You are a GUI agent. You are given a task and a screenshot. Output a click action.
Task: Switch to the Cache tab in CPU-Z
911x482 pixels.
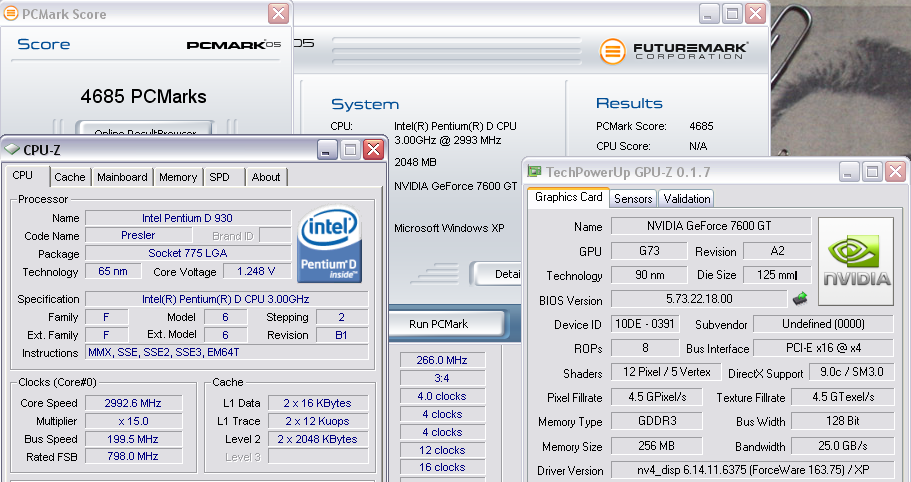pos(70,177)
